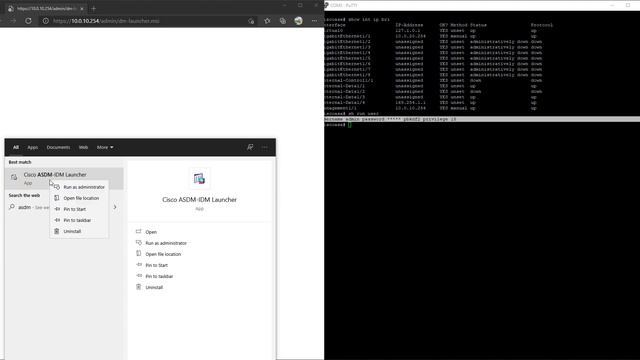Open a new browser tab

[93, 8]
